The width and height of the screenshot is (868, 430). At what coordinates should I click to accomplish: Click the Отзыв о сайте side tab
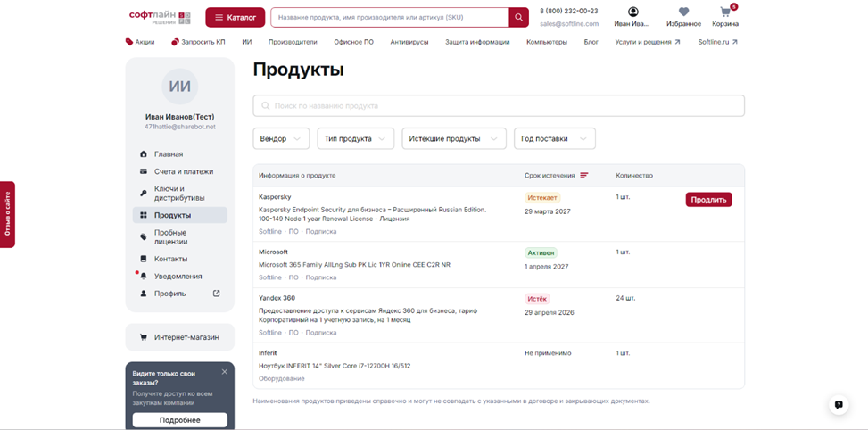pyautogui.click(x=7, y=215)
